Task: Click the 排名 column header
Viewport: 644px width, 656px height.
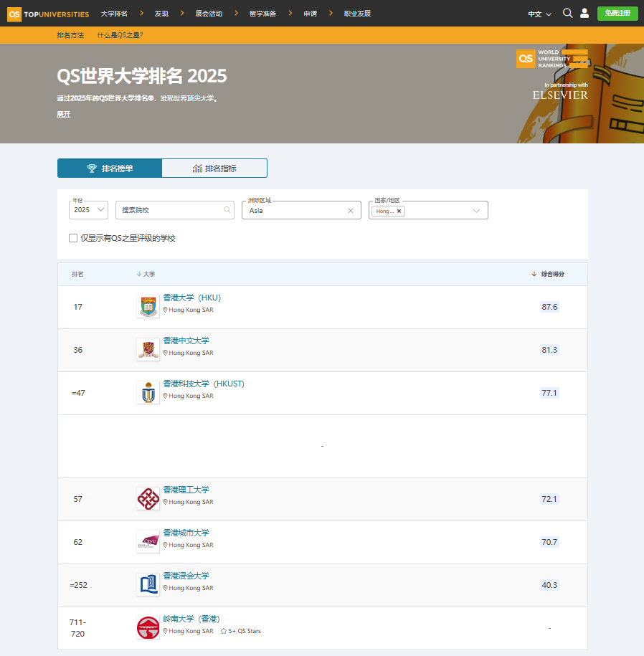Action: (x=77, y=274)
